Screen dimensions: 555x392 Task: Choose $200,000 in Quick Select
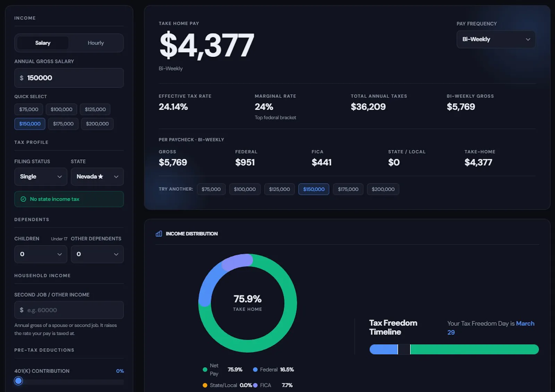(x=97, y=124)
